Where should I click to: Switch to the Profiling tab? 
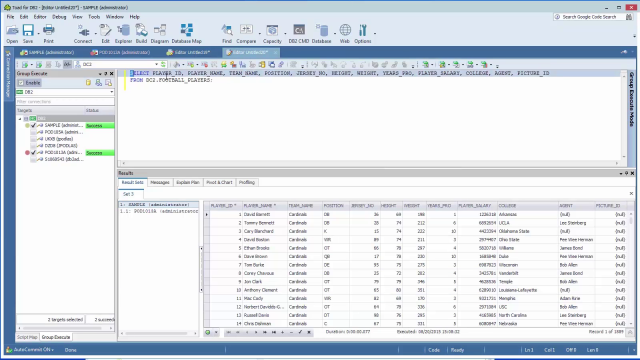coord(247,182)
